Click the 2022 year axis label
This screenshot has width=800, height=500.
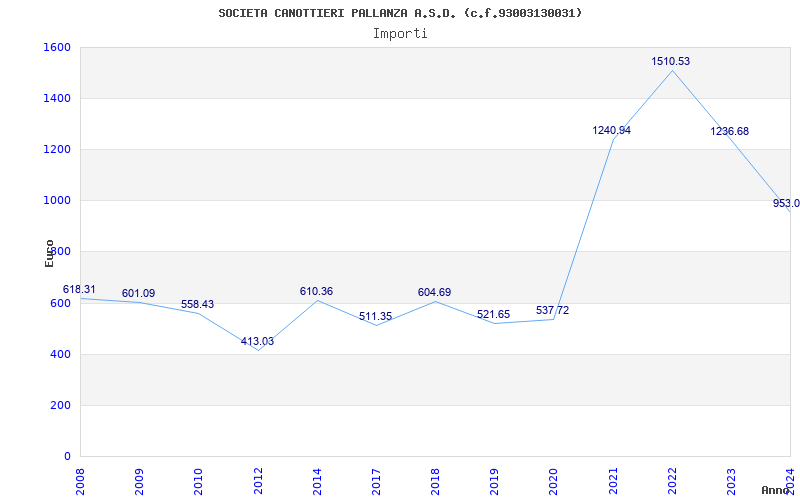pyautogui.click(x=672, y=480)
